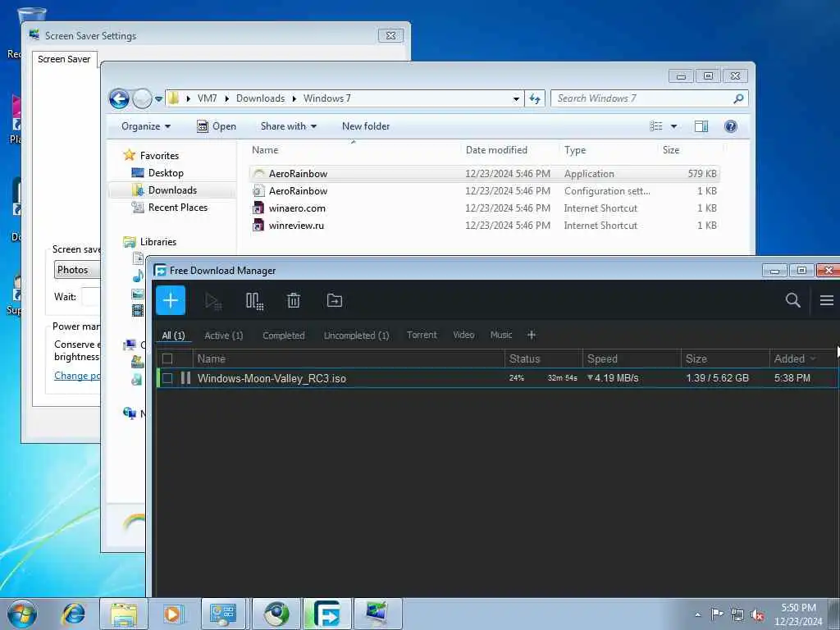Switch to the Uncompleted (1) tab
This screenshot has height=630, width=840.
pyautogui.click(x=356, y=336)
